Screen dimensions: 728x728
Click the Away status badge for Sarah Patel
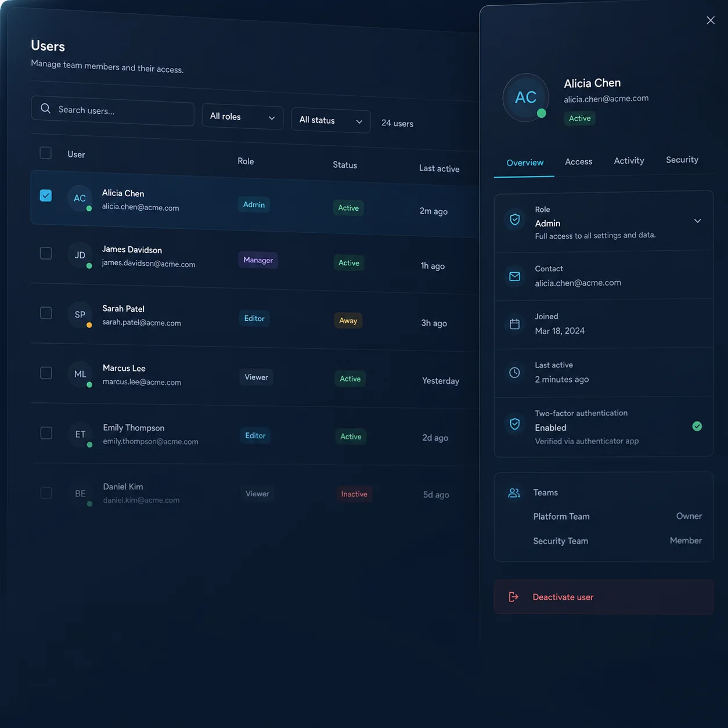[348, 320]
